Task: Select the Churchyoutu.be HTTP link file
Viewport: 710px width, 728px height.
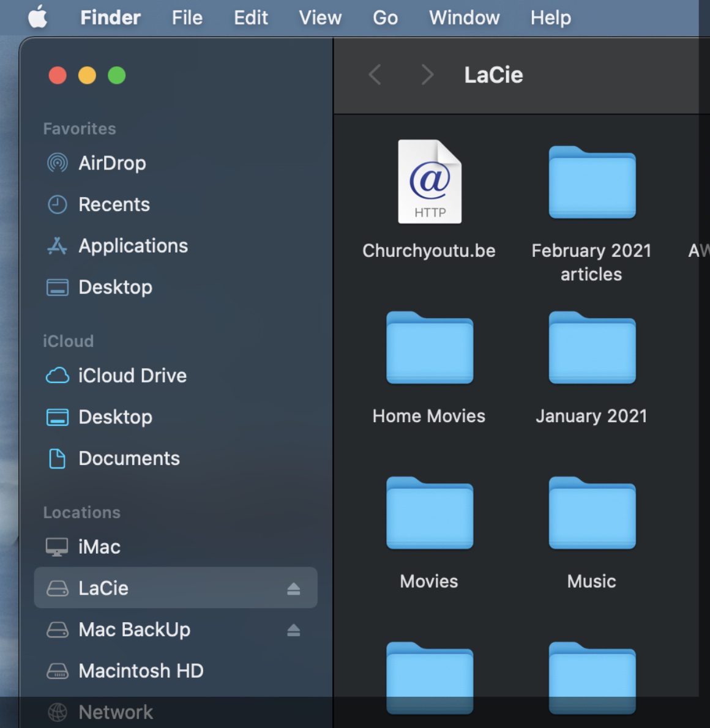Action: point(430,182)
